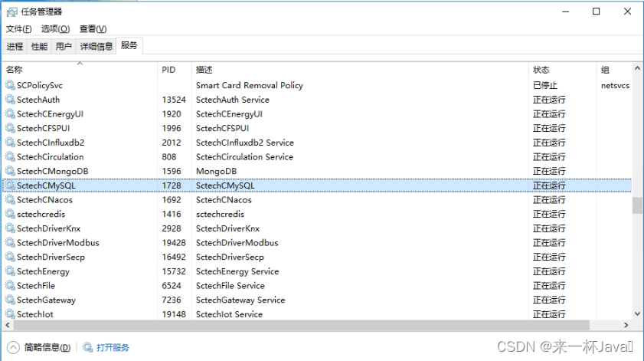Image resolution: width=644 pixels, height=361 pixels.
Task: Open the 查看(V) menu
Action: [x=93, y=29]
